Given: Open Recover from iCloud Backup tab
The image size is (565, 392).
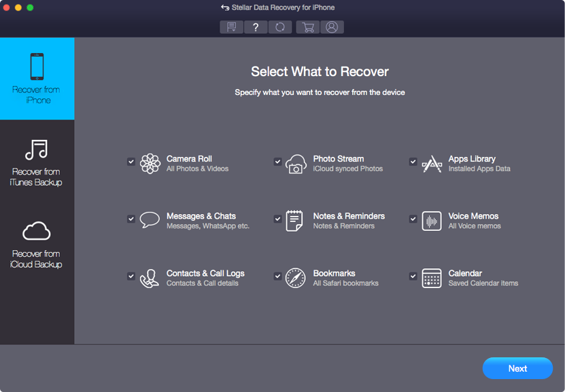Looking at the screenshot, I should [x=37, y=243].
